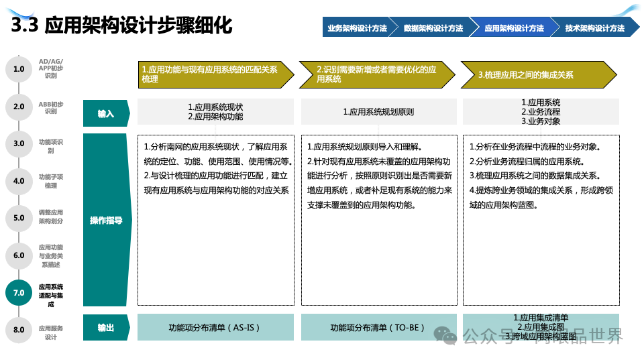
Task: Click input box 1.应用系统规划原则
Action: click(x=378, y=112)
